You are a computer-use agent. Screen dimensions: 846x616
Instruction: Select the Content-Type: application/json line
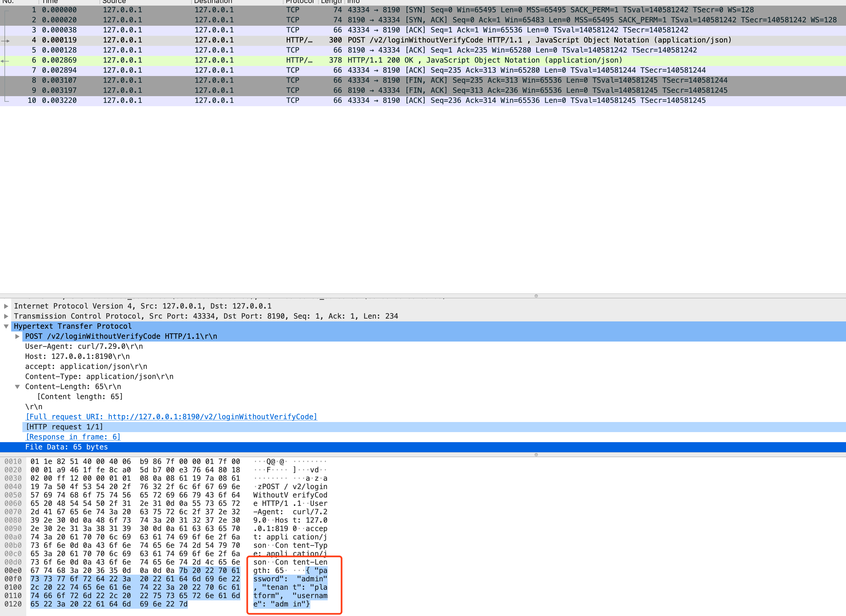(99, 376)
